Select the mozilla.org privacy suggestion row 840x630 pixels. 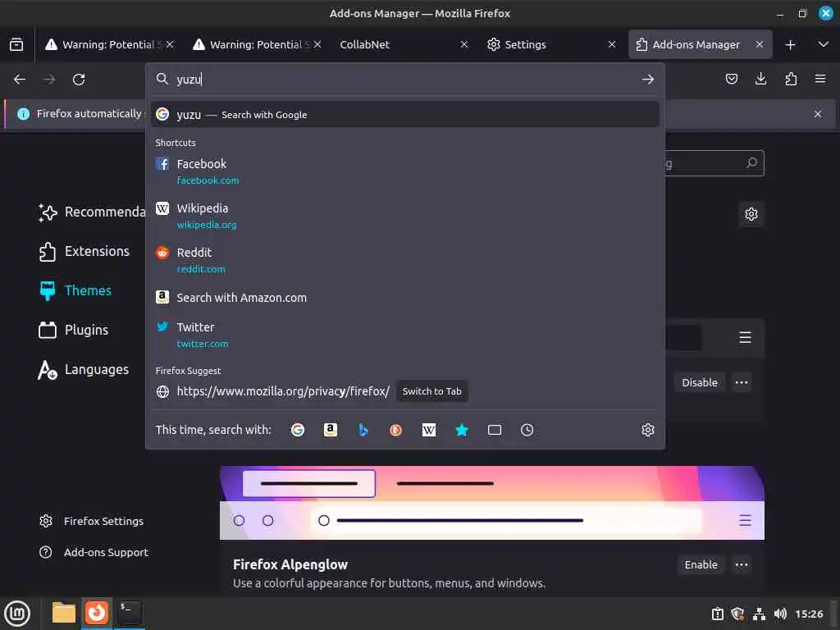pos(405,391)
